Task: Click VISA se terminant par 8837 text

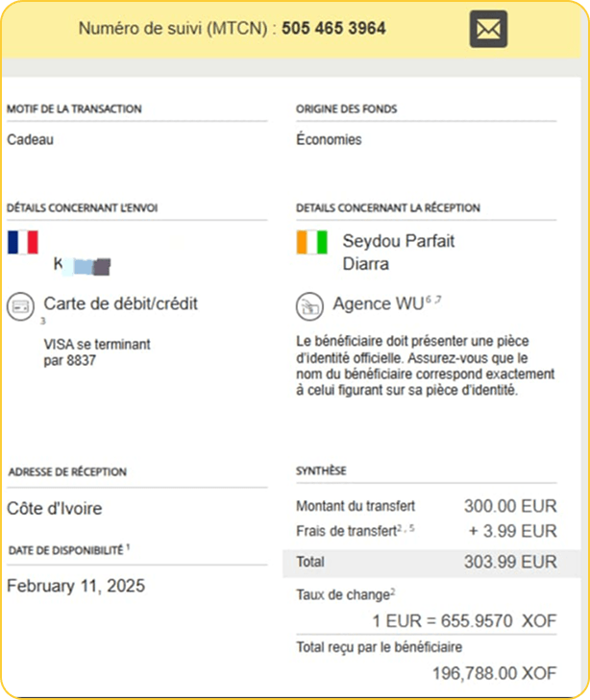Action: pos(97,352)
